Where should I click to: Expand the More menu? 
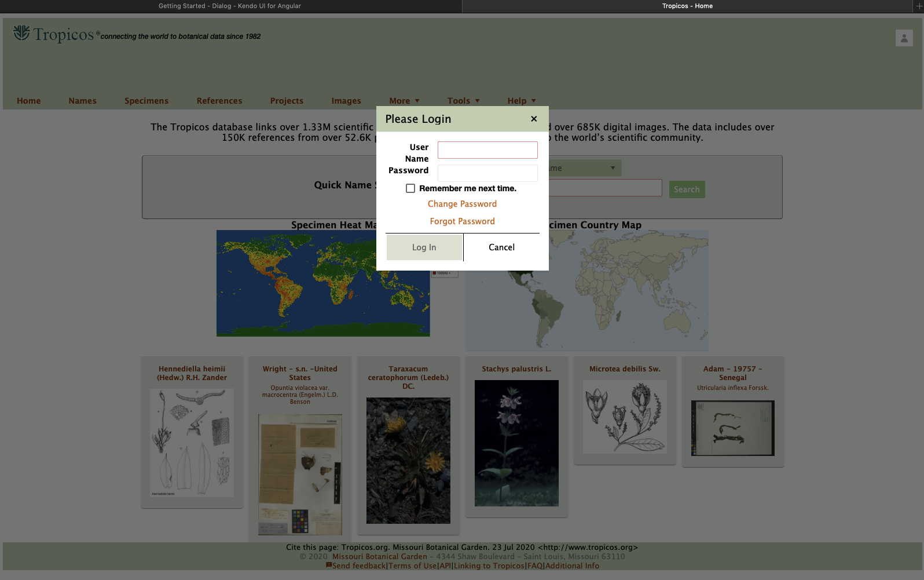405,101
